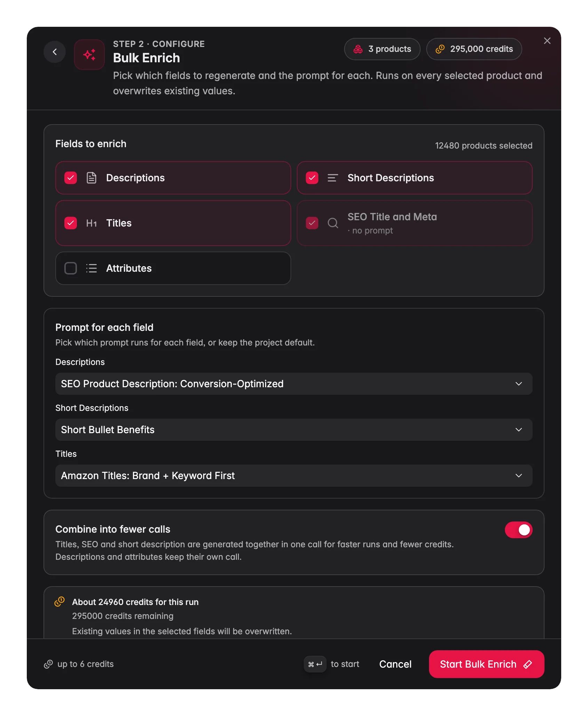Viewport: 588px width, 716px height.
Task: Disable the Combine into fewer calls toggle
Action: [x=518, y=530]
